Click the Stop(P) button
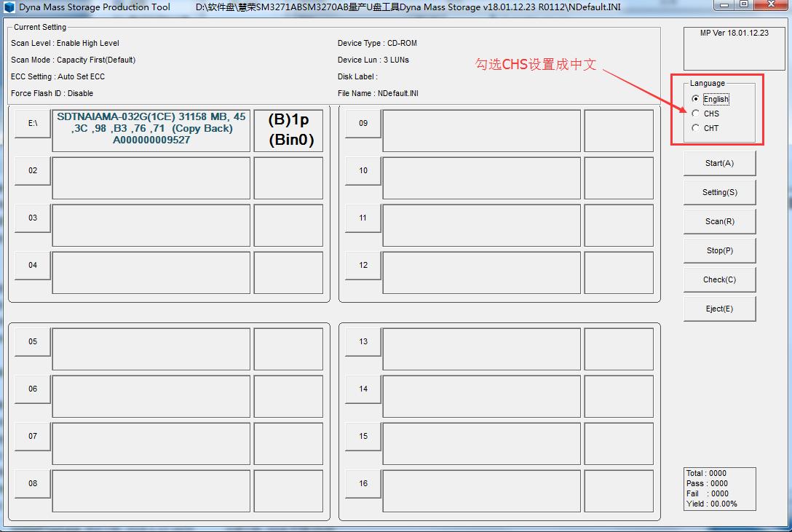 (x=719, y=250)
